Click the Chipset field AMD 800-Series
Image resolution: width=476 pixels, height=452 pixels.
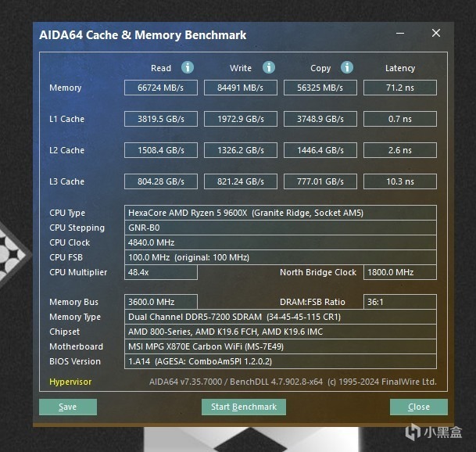(x=281, y=332)
